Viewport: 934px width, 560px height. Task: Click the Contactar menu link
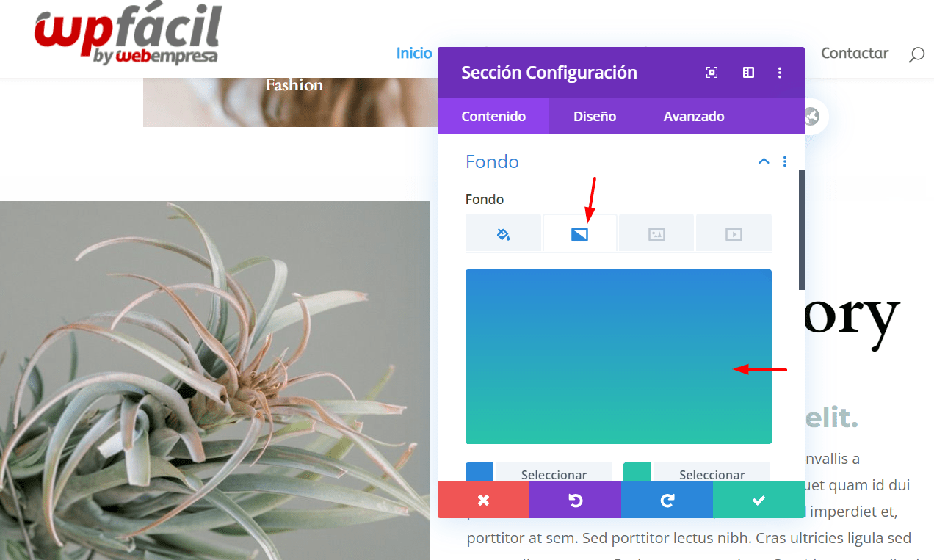point(855,53)
